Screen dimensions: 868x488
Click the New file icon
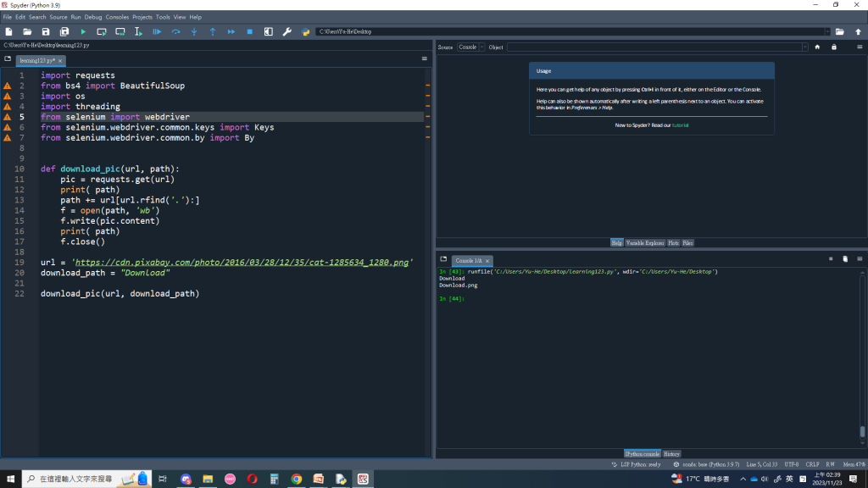(x=8, y=31)
